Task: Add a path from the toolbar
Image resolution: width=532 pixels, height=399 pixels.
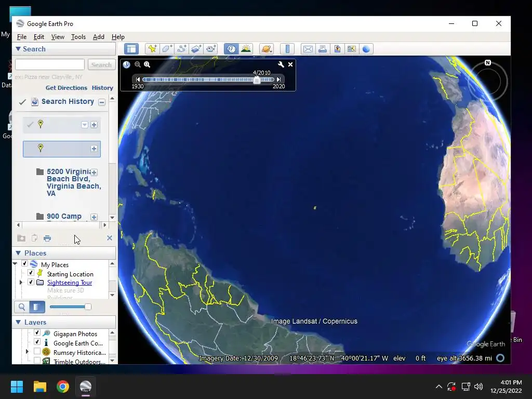Action: (181, 49)
